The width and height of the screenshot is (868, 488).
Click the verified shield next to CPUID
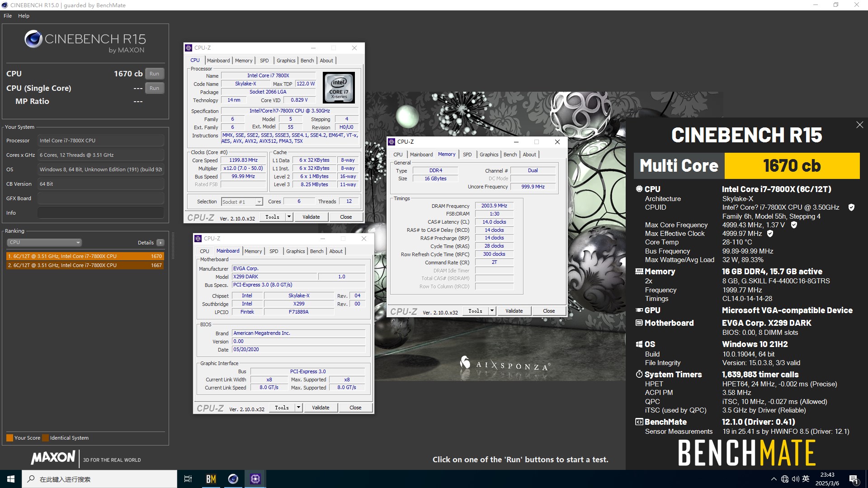(851, 207)
